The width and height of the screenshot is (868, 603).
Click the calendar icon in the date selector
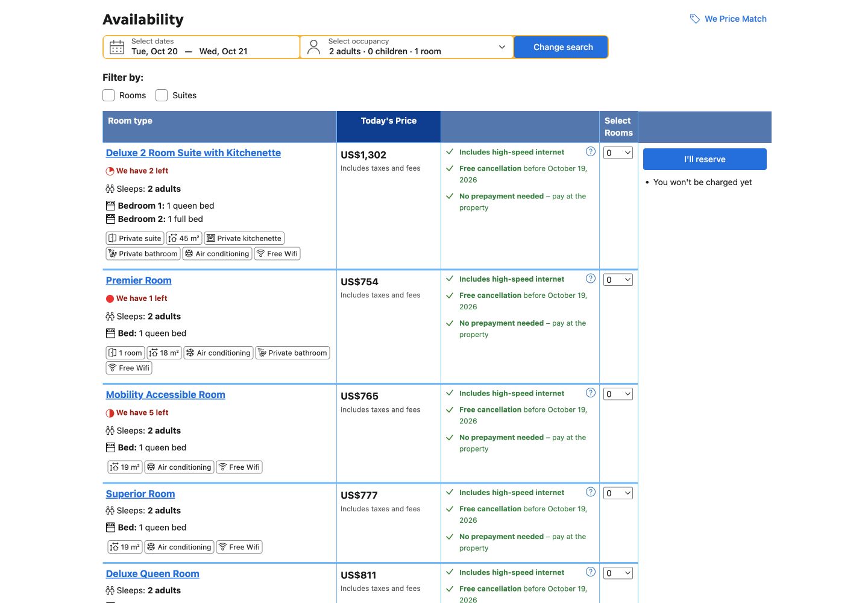(117, 48)
